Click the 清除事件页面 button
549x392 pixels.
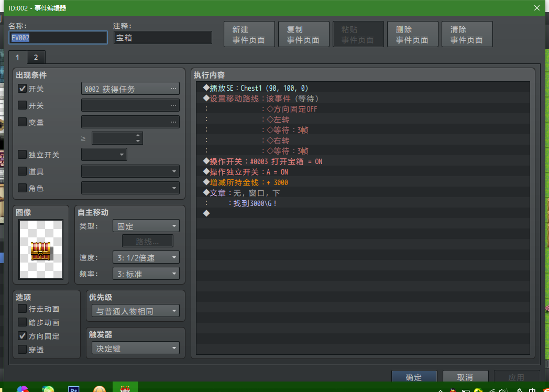[467, 35]
